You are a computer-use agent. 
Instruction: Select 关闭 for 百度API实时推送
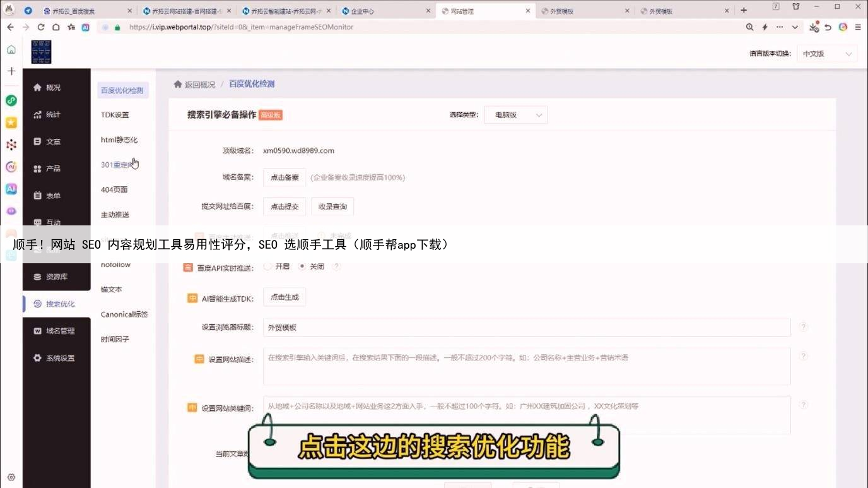click(302, 266)
